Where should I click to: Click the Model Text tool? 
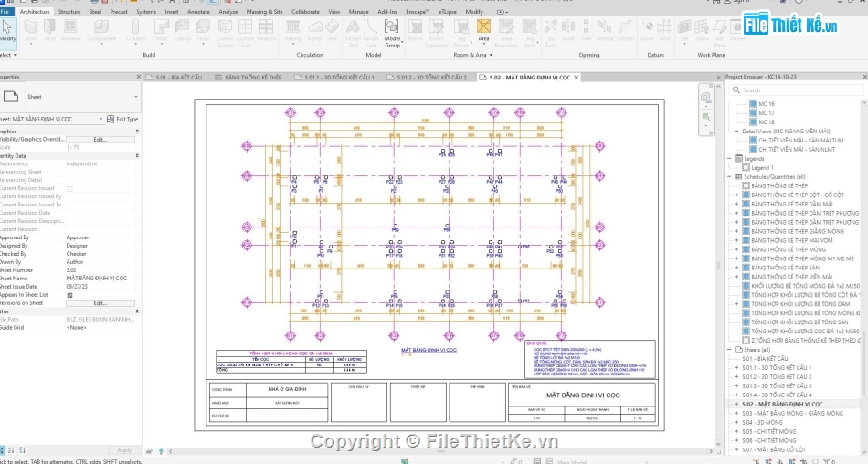[x=353, y=33]
